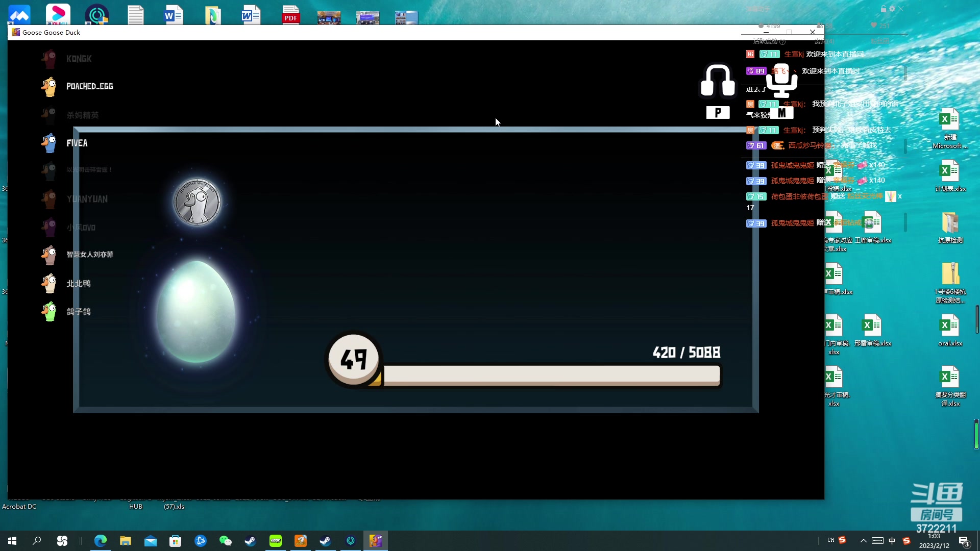Click the glowing egg reward
Image resolution: width=980 pixels, height=551 pixels.
(x=196, y=311)
